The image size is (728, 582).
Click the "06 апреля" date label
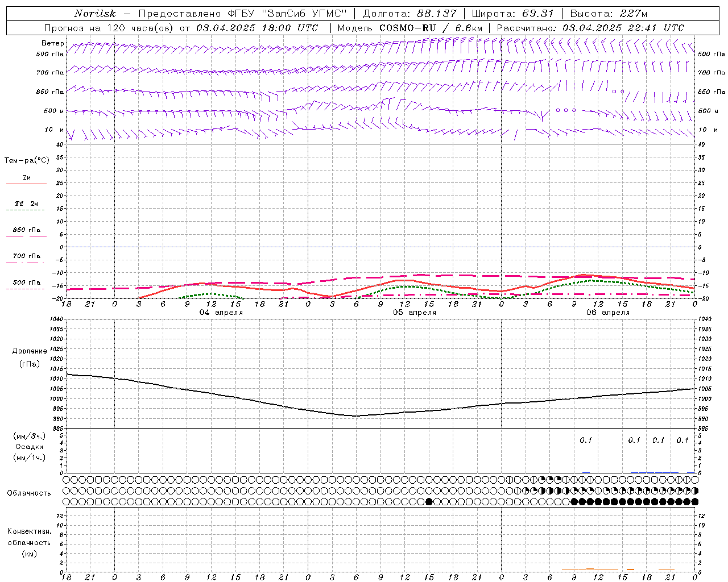pos(608,313)
